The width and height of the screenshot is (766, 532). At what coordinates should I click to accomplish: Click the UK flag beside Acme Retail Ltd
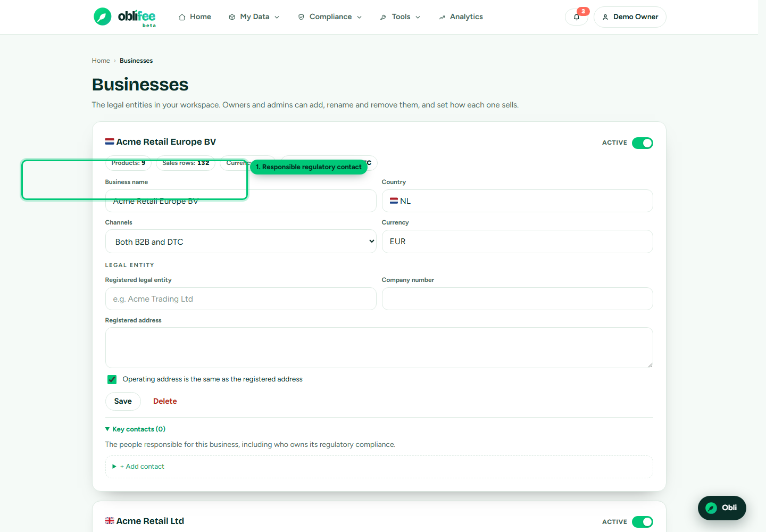click(110, 521)
